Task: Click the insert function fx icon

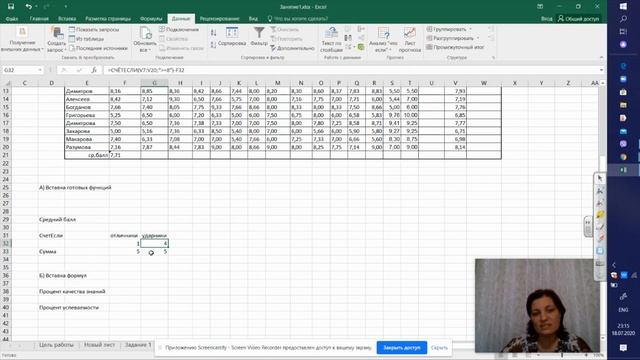Action: pyautogui.click(x=94, y=70)
